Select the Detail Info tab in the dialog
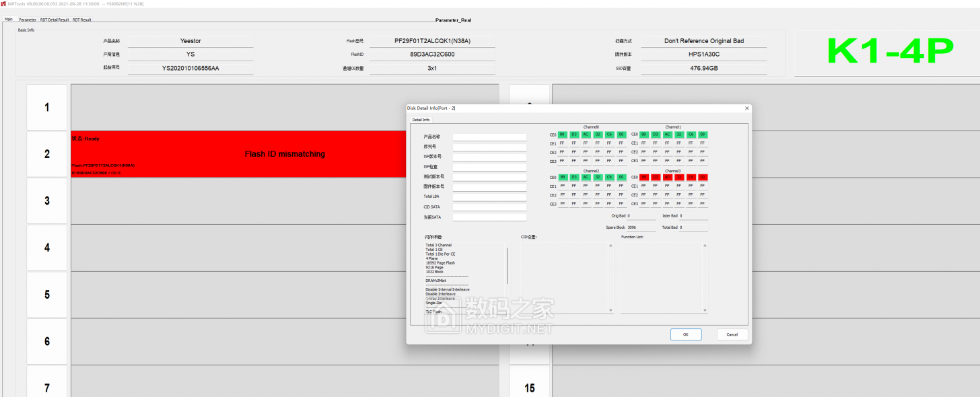The image size is (980, 397). pos(421,120)
